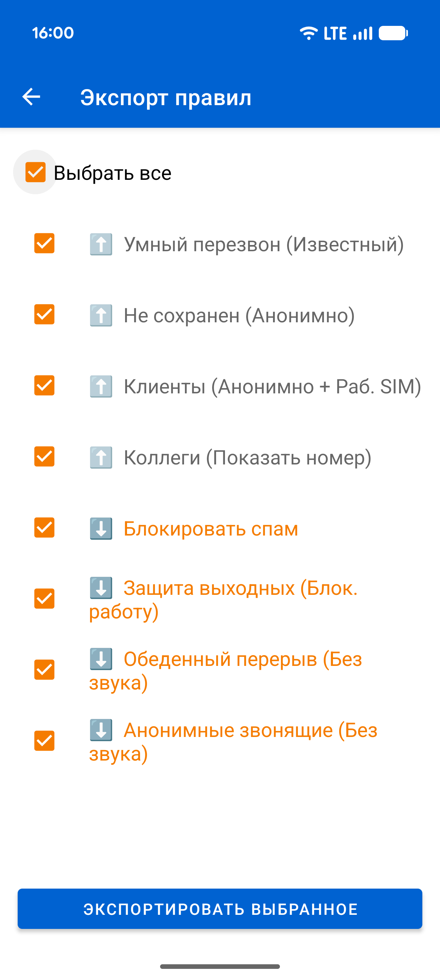Tap the battery indicator in status bar
Viewport: 440px width, 980px height.
394,33
